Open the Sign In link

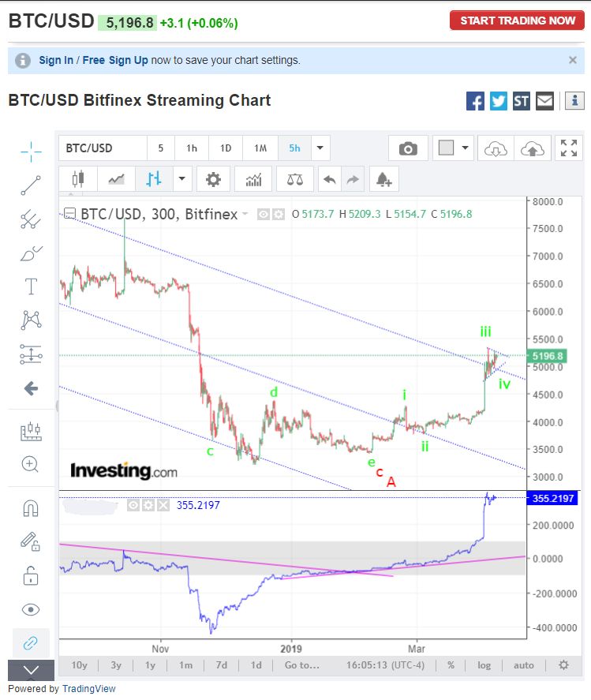(x=56, y=60)
